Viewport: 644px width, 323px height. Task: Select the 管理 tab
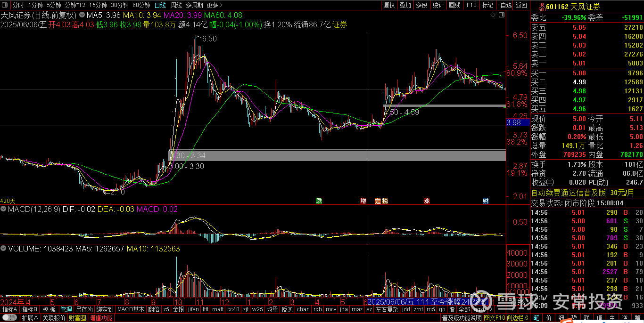(66, 310)
